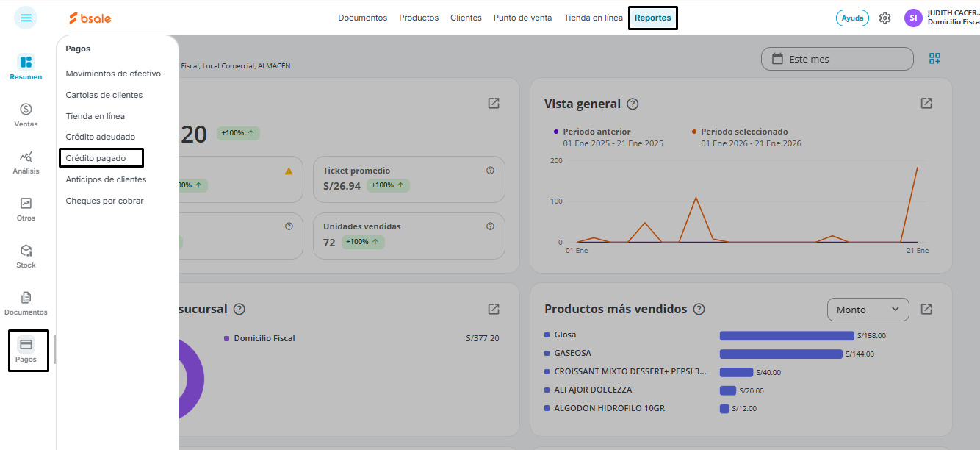The image size is (980, 450).
Task: Click the sucursal card help icon
Action: 239,309
